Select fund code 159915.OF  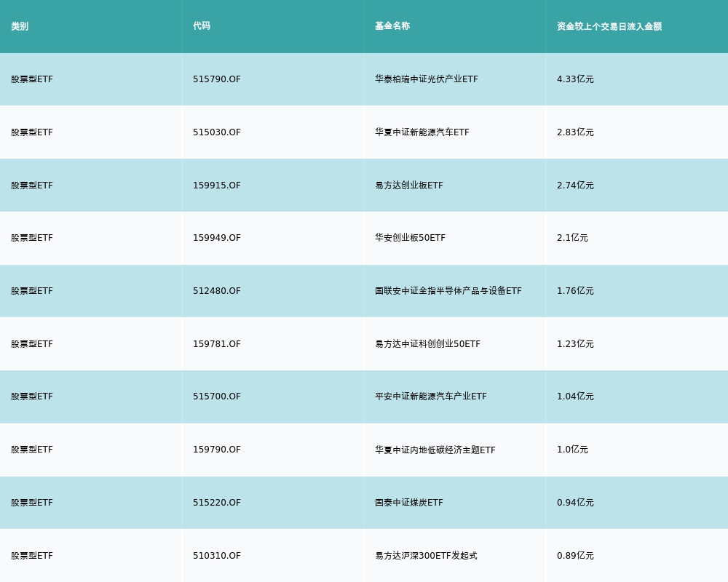tap(217, 186)
